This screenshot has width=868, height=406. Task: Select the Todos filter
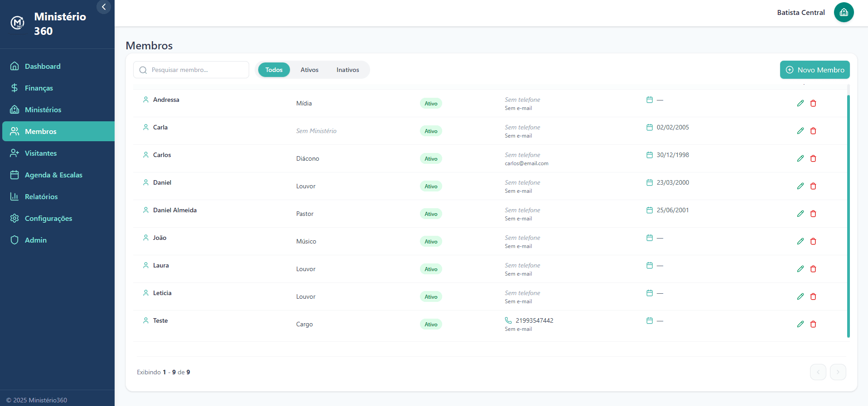point(274,70)
